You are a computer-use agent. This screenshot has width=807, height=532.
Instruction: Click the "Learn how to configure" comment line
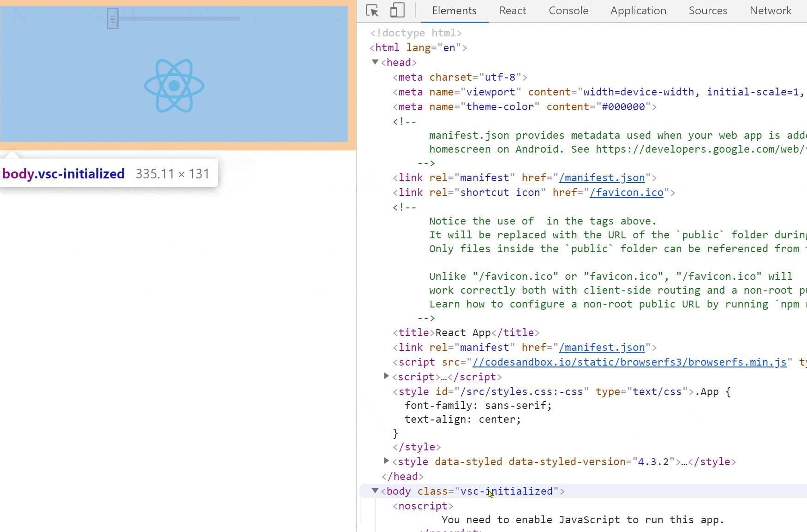(618, 304)
